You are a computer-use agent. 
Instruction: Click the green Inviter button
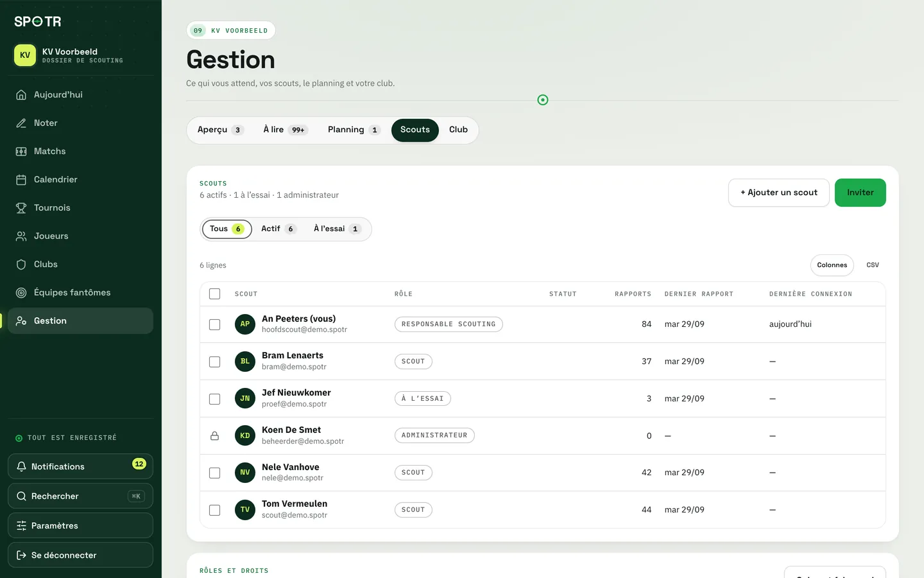(x=860, y=193)
